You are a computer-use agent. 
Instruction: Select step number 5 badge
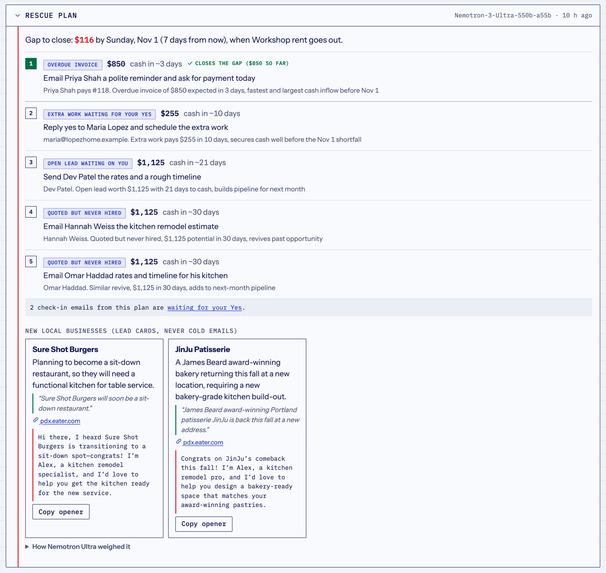31,262
